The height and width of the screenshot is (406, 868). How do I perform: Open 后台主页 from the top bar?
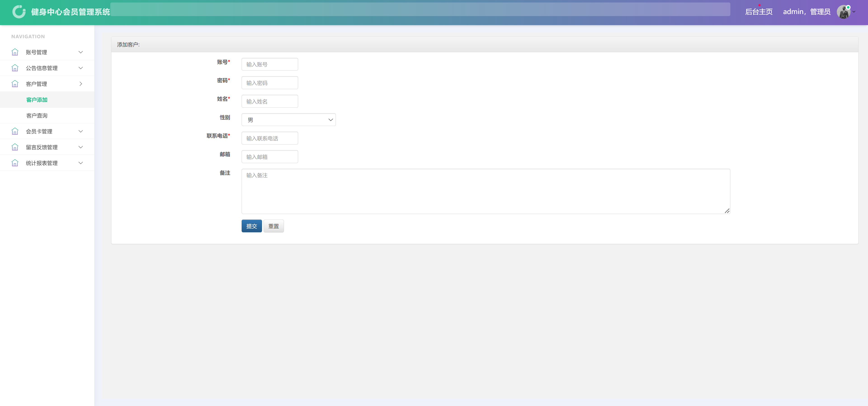click(759, 12)
